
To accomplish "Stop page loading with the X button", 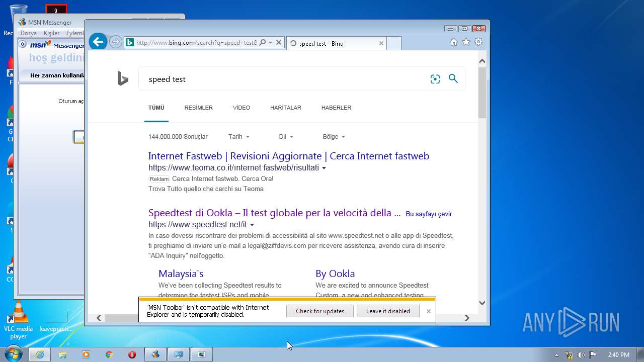I will pos(279,43).
